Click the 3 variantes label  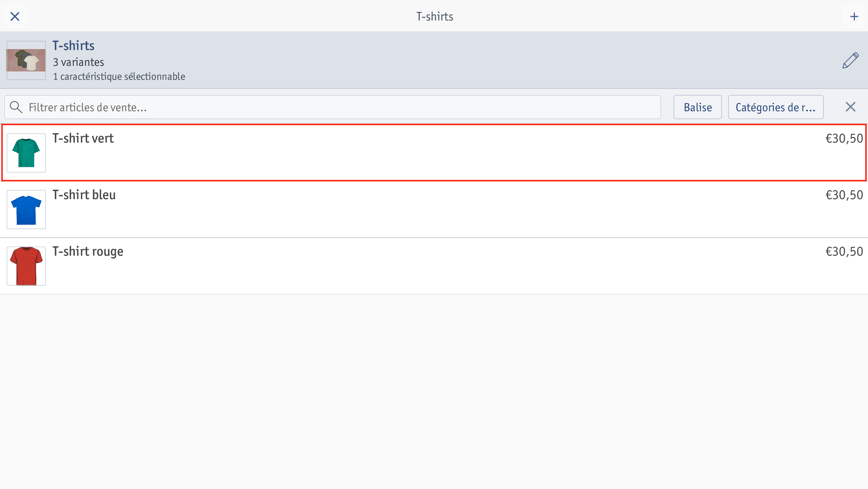(79, 62)
